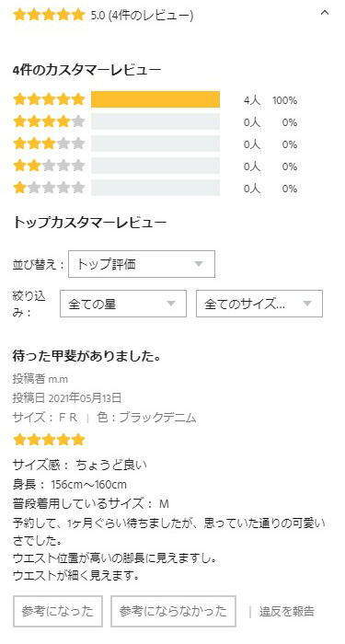Click the one-star rating row stars
The image size is (345, 644).
(49, 189)
